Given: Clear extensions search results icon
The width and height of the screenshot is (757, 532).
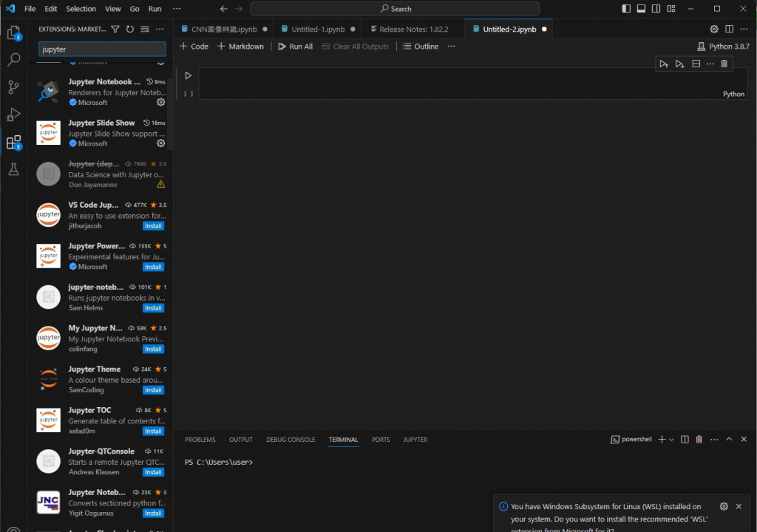Looking at the screenshot, I should pyautogui.click(x=145, y=29).
